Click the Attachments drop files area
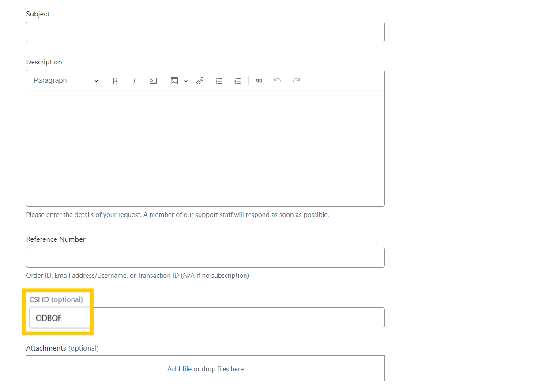Screen dimensions: 546x392 (205, 368)
